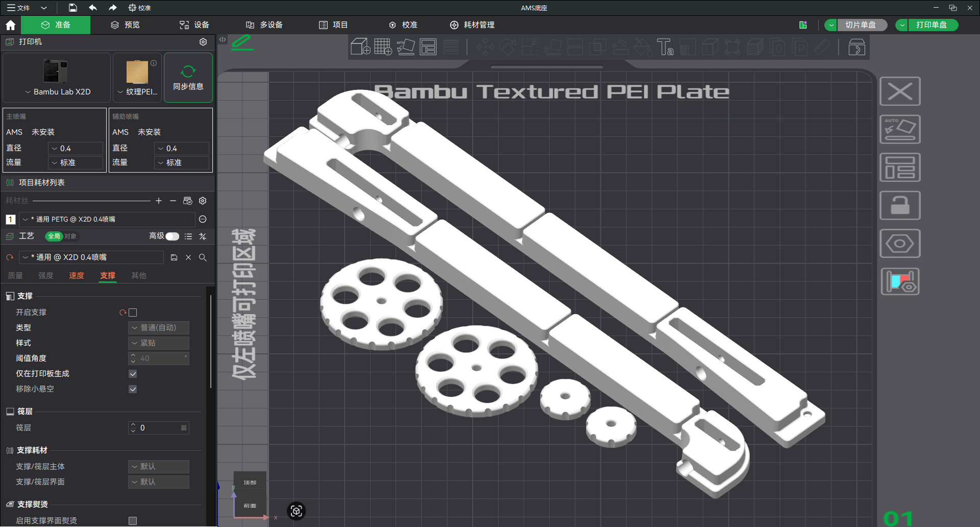The height and width of the screenshot is (527, 980).
Task: Click the 筏层 layers input field
Action: (x=159, y=428)
